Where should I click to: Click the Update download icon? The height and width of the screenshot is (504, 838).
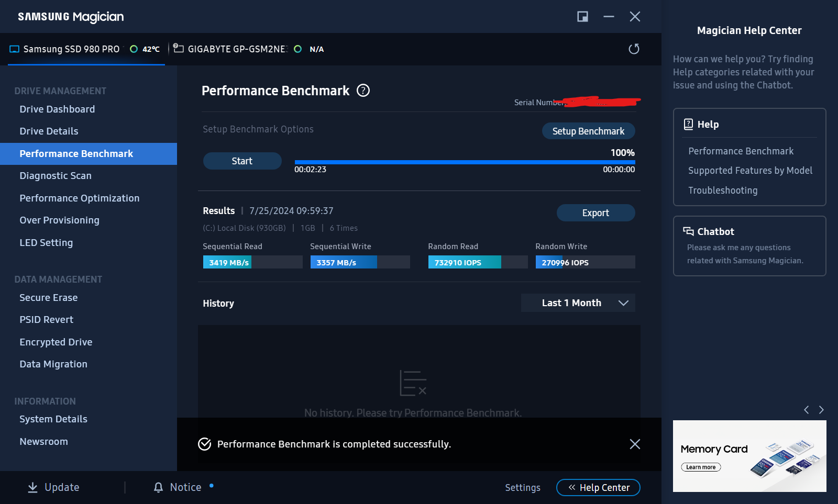(32, 487)
